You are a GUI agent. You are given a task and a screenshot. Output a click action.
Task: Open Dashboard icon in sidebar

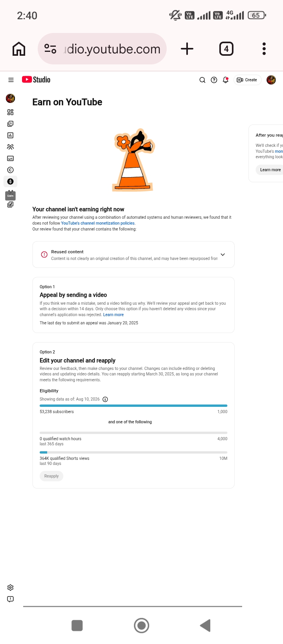[11, 112]
